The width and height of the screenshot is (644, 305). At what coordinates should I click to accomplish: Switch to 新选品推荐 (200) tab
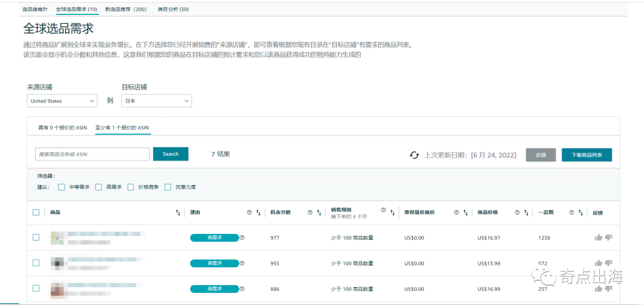point(126,9)
